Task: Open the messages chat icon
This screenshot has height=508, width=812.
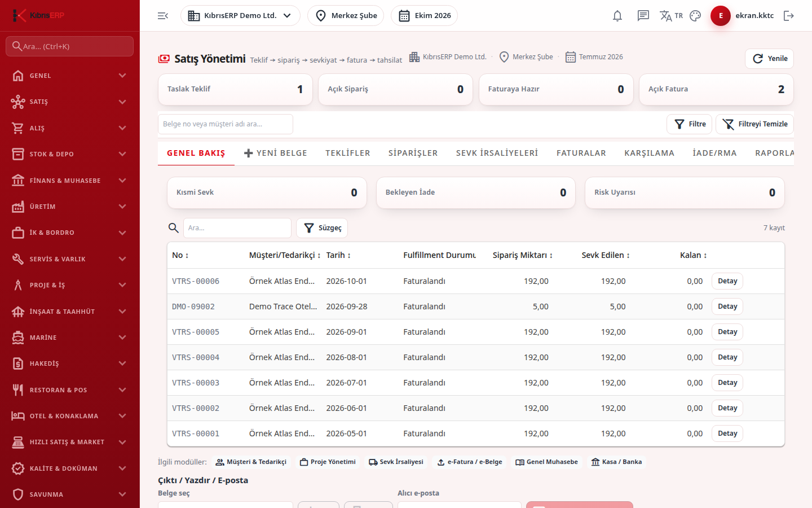Action: pyautogui.click(x=643, y=16)
